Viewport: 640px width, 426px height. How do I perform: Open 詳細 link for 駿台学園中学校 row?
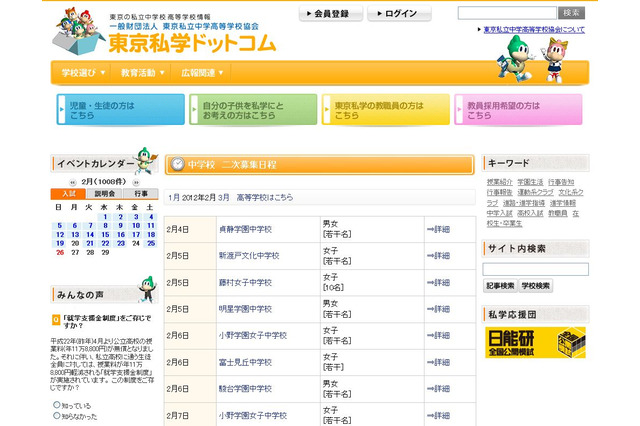point(438,389)
